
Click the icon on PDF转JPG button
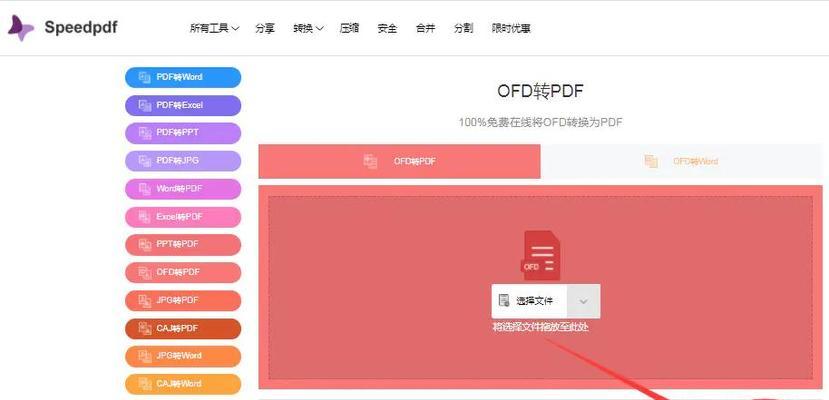(x=144, y=161)
